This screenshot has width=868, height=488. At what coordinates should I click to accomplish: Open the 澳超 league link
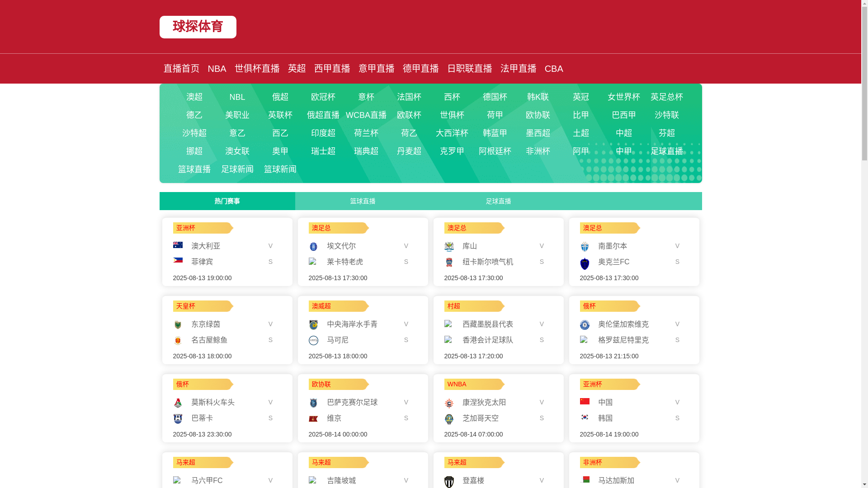(194, 97)
